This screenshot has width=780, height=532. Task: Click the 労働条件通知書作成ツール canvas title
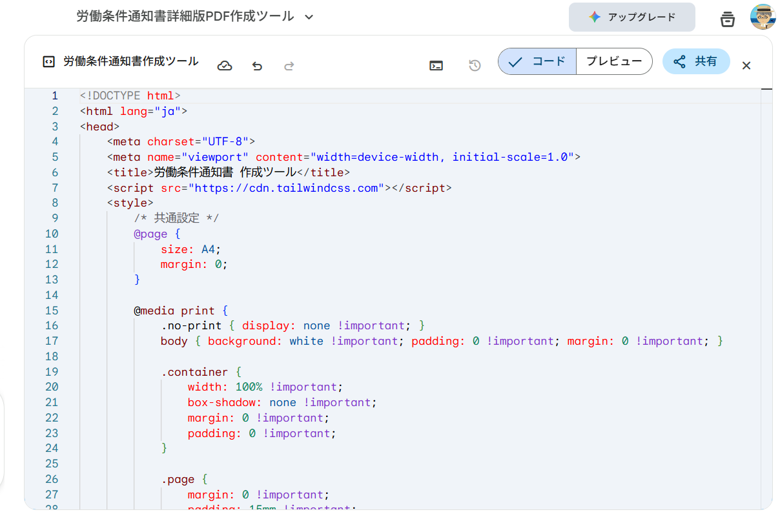click(x=131, y=62)
